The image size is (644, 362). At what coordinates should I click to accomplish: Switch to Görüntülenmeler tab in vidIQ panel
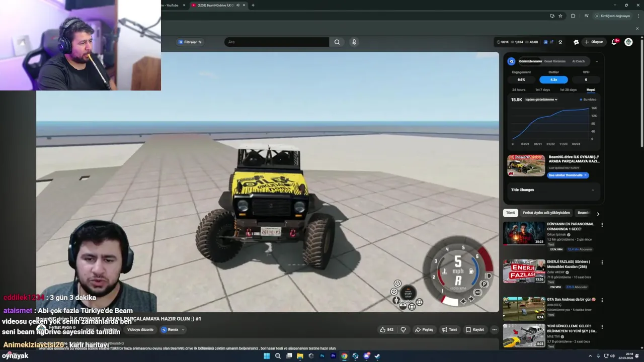click(x=530, y=61)
